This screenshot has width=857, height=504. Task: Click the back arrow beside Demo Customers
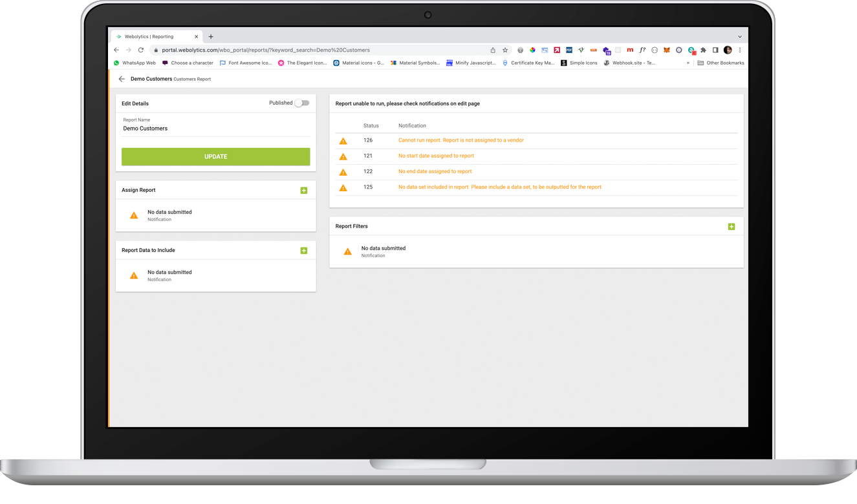click(x=122, y=79)
